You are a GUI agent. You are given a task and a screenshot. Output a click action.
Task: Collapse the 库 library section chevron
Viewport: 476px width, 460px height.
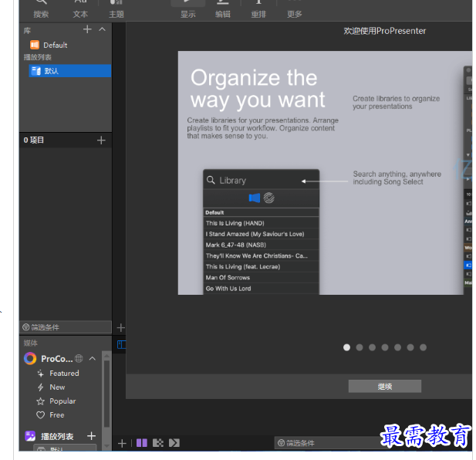(103, 29)
